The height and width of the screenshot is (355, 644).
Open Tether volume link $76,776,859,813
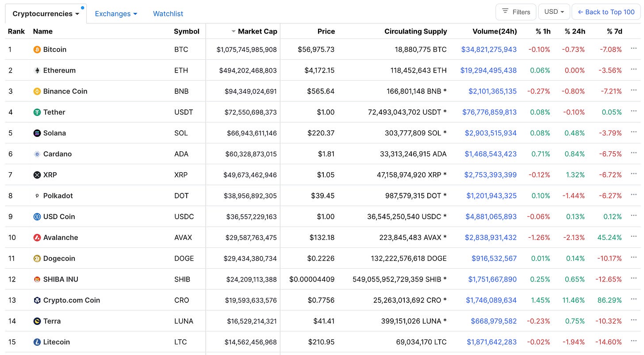point(489,112)
